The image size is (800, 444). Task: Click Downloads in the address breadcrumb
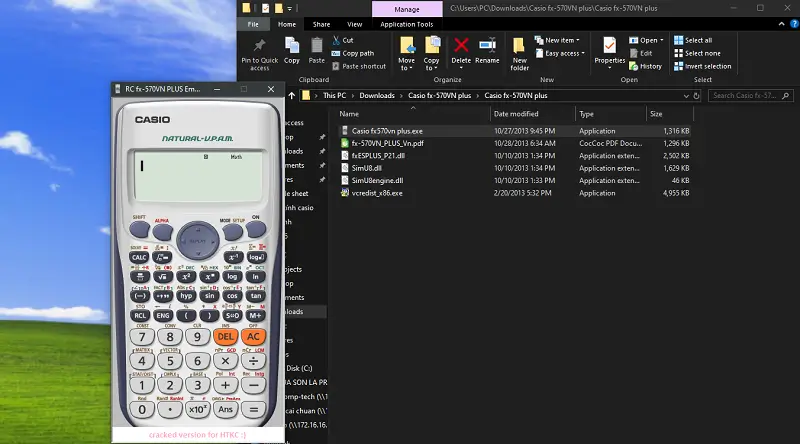click(377, 95)
